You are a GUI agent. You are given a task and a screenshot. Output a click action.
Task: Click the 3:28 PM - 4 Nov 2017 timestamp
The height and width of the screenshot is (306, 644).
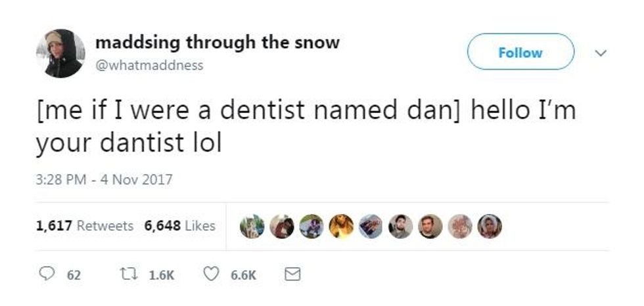(103, 179)
